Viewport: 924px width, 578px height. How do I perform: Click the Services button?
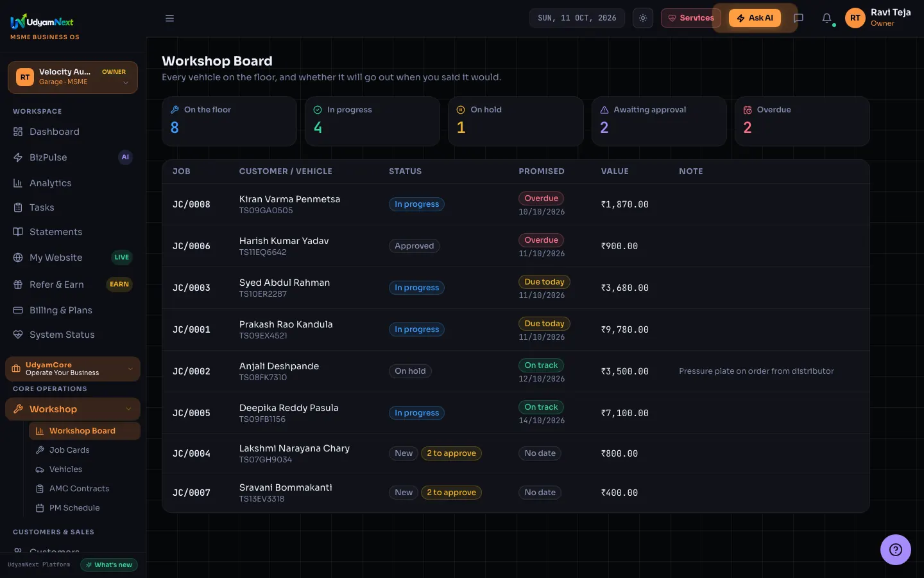[691, 18]
